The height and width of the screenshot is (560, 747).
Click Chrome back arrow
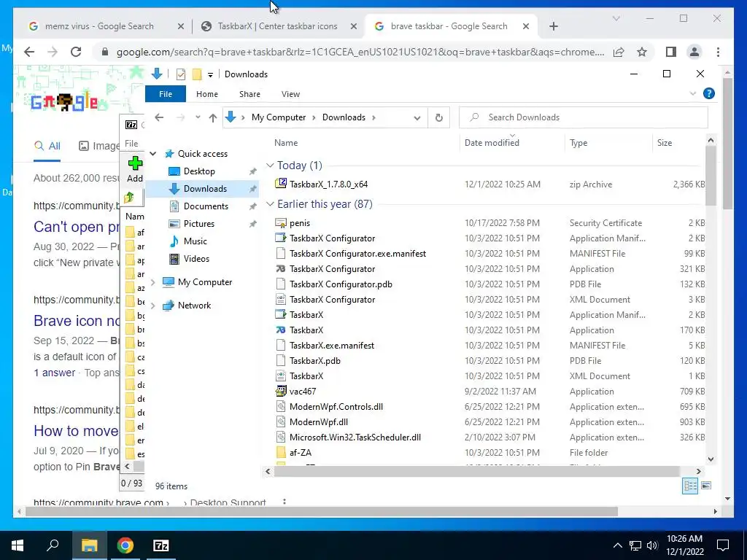29,52
